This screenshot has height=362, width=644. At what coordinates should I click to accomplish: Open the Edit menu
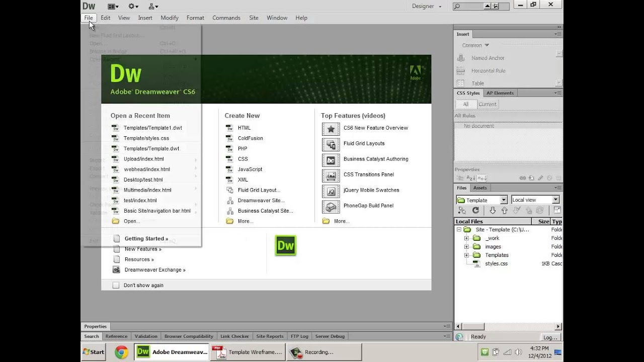[x=105, y=18]
